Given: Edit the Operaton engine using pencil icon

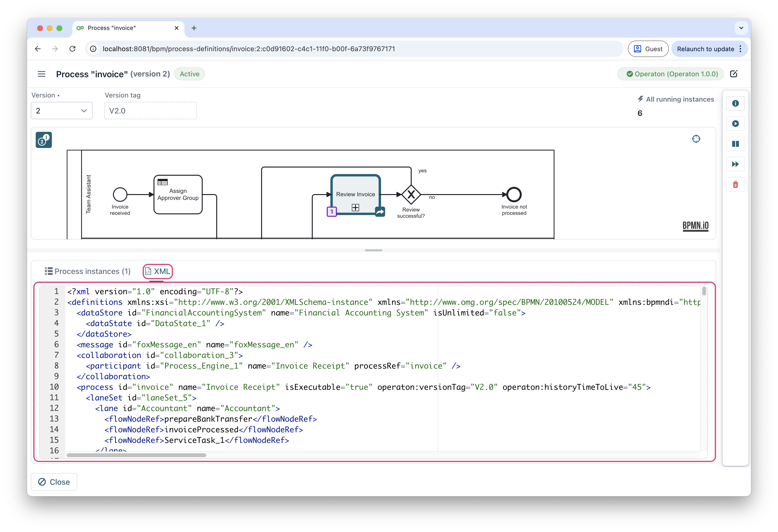Looking at the screenshot, I should pyautogui.click(x=734, y=74).
